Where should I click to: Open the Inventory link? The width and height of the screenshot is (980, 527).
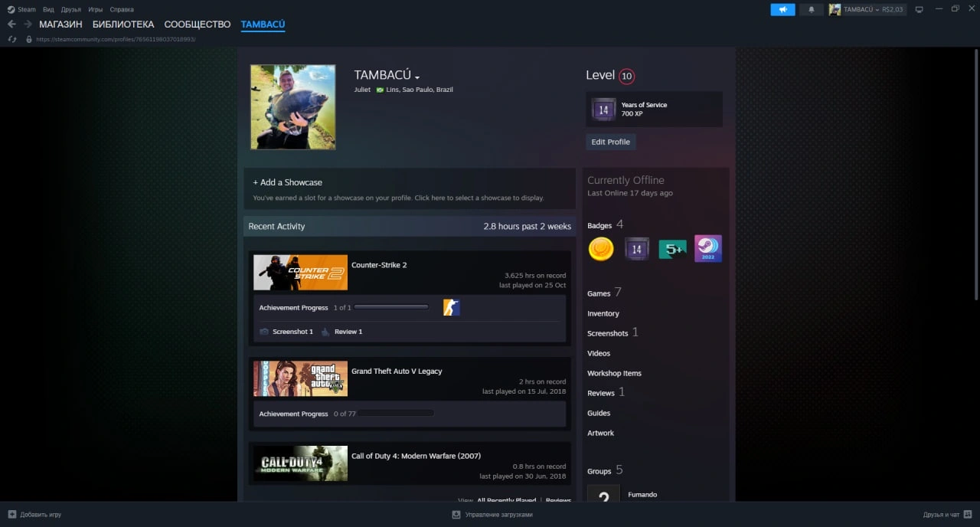pyautogui.click(x=603, y=313)
